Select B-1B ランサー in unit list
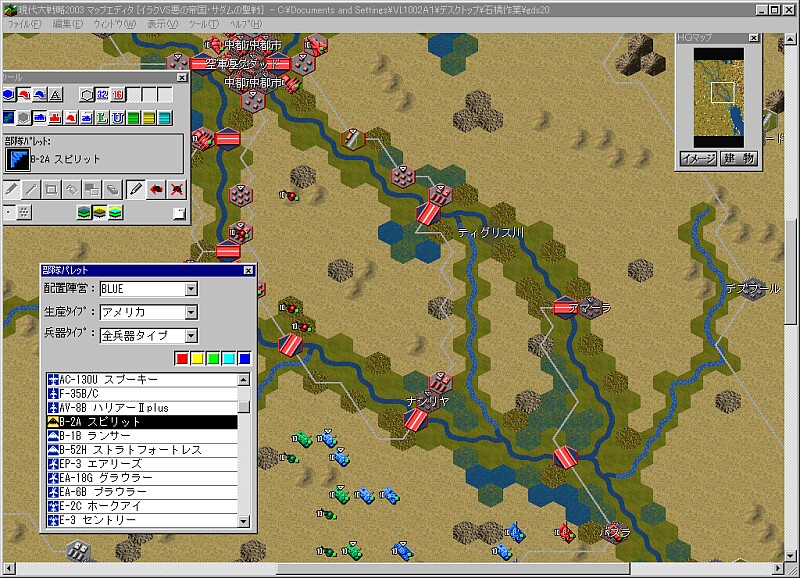Image resolution: width=800 pixels, height=578 pixels. point(142,436)
